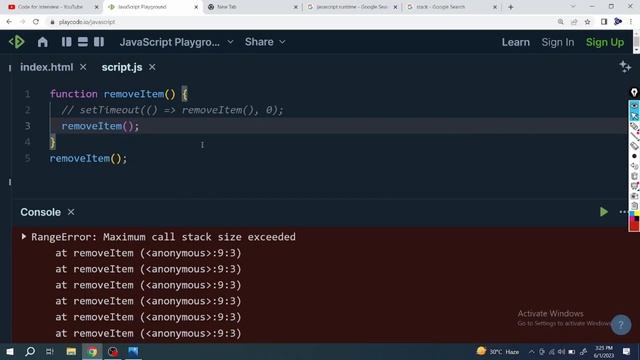The height and width of the screenshot is (360, 640).
Task: Open the Chrome three-dot menu
Action: click(631, 22)
